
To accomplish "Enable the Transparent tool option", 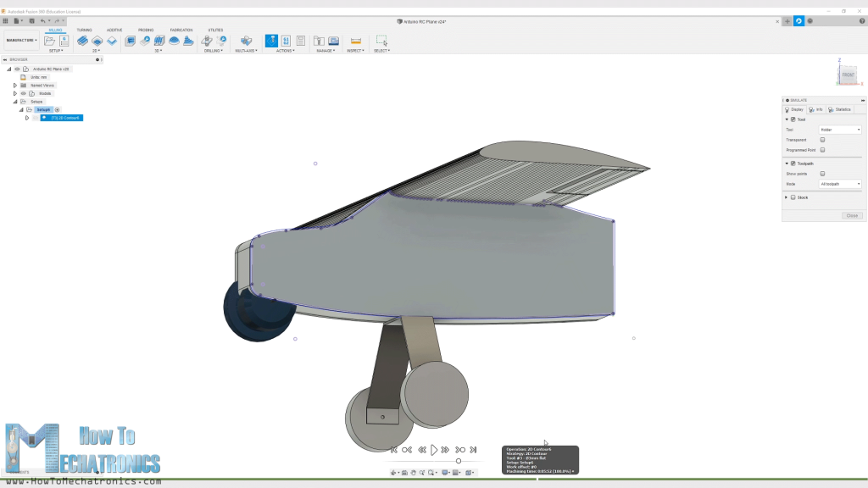I will click(x=821, y=140).
